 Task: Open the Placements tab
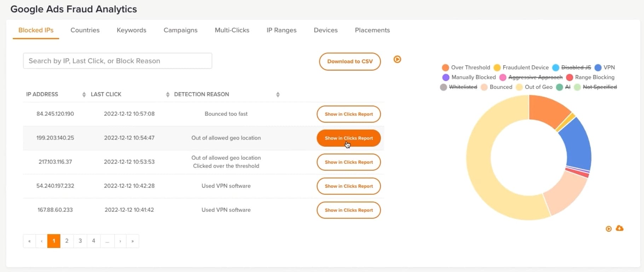(x=372, y=30)
